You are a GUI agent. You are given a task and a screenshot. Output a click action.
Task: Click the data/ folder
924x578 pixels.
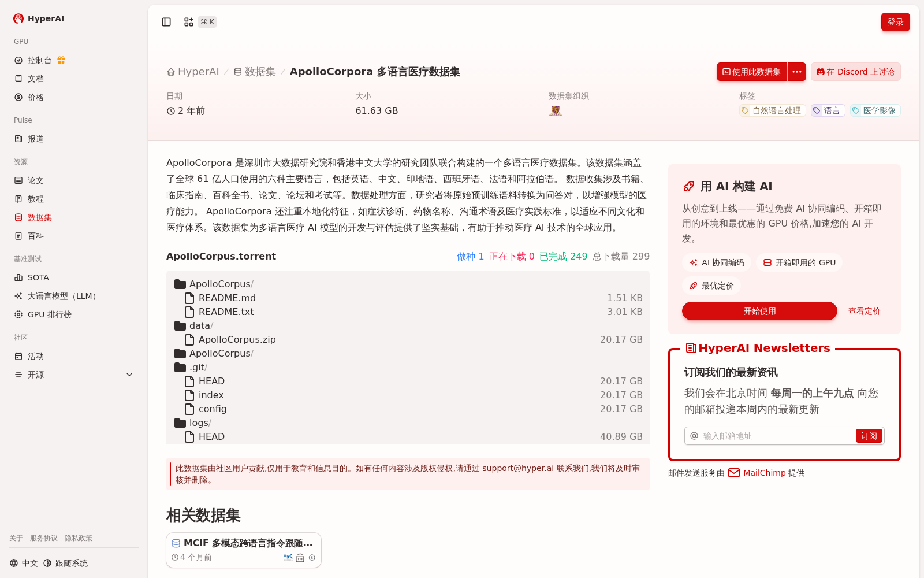194,325
